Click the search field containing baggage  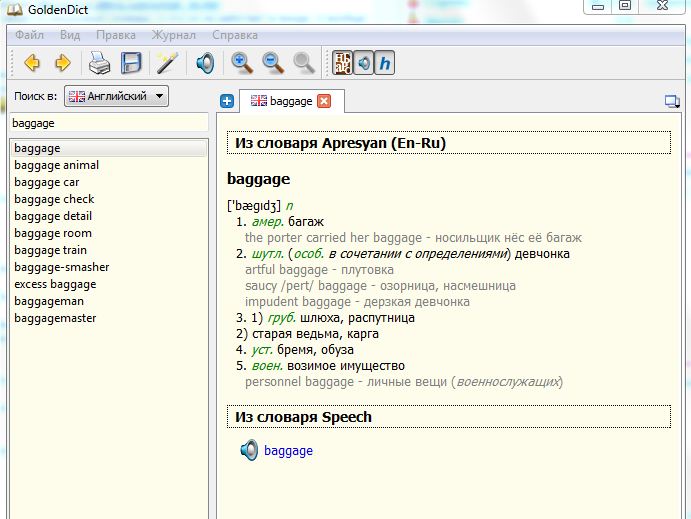tap(109, 123)
